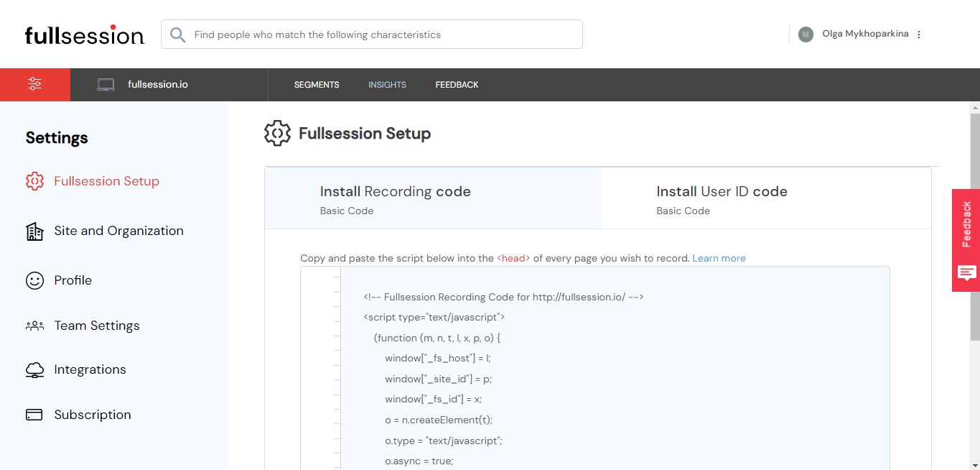Open the SEGMENTS menu
The image size is (980, 470).
click(x=317, y=85)
